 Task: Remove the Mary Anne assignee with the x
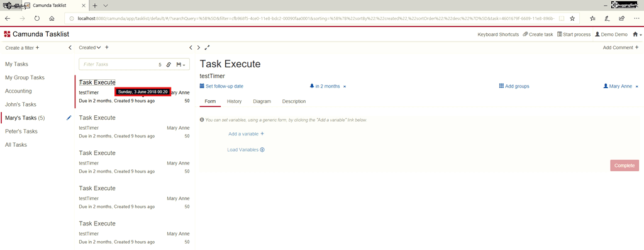637,87
